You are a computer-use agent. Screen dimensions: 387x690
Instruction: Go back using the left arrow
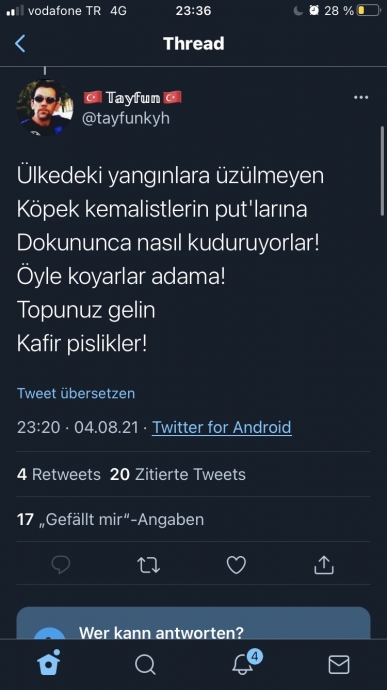(20, 44)
